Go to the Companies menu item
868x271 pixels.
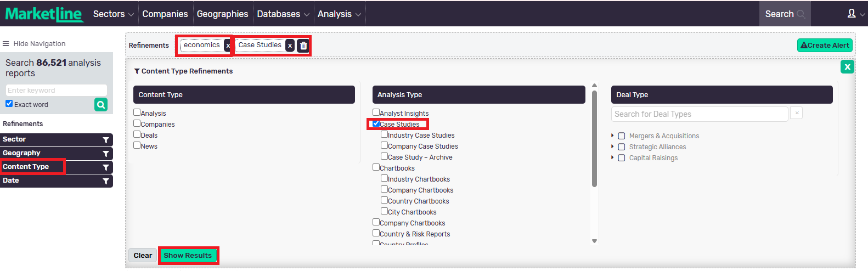click(x=165, y=14)
